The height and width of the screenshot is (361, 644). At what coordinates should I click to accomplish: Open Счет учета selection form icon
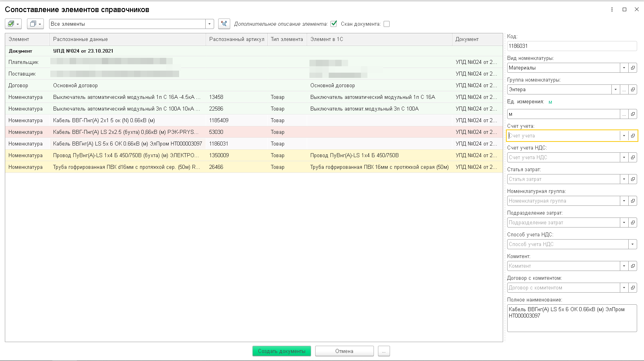[x=633, y=136]
